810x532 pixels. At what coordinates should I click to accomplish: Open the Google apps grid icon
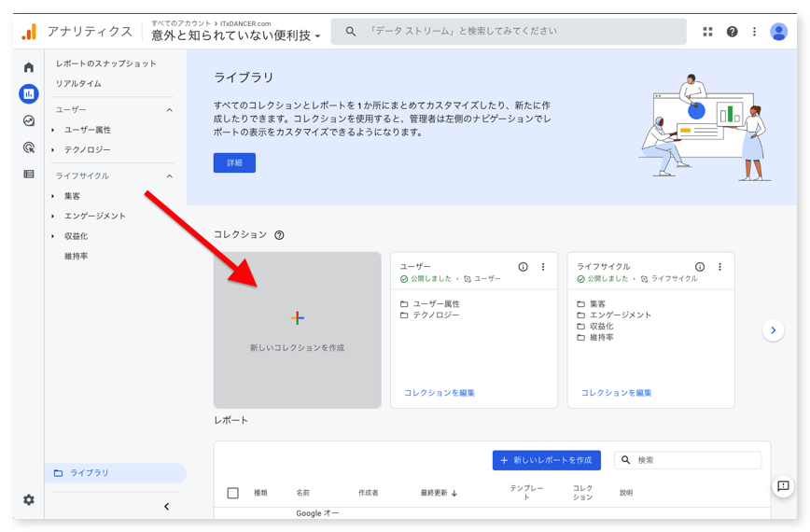pos(707,32)
